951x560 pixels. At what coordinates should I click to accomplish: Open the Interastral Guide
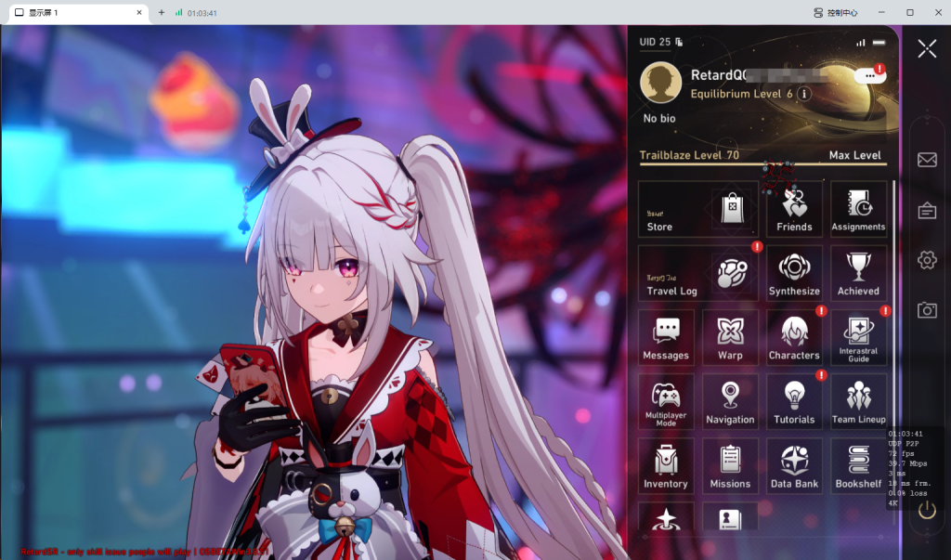(x=858, y=337)
